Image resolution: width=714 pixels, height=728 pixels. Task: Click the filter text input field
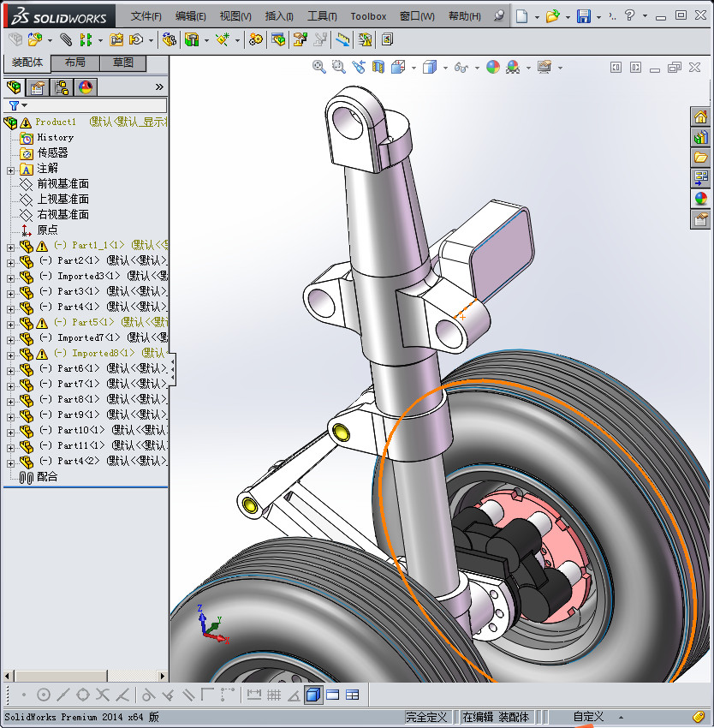97,106
